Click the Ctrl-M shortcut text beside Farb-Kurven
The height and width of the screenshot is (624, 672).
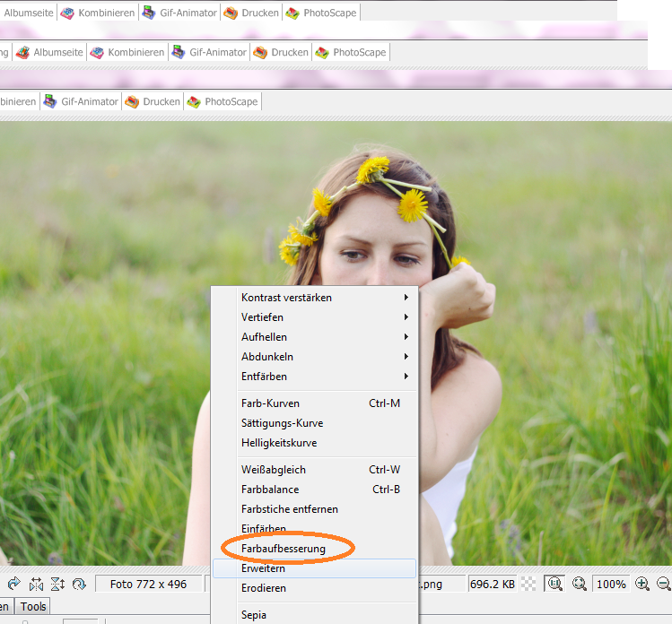384,403
